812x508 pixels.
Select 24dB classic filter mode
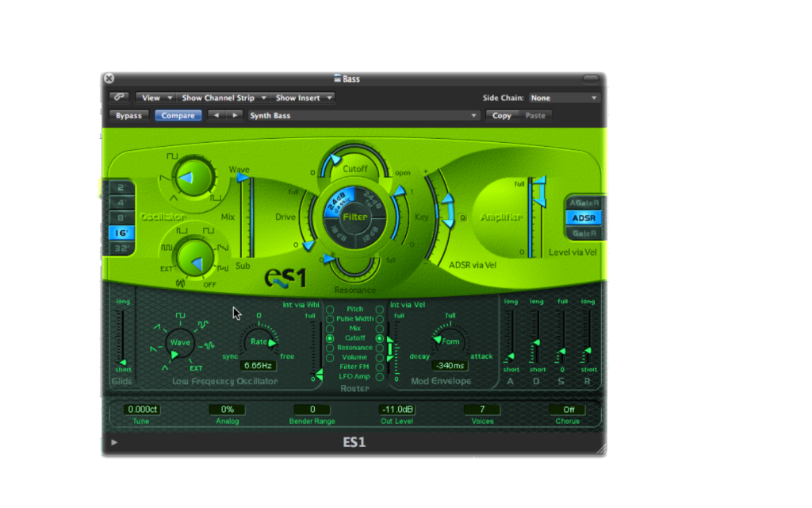point(339,202)
